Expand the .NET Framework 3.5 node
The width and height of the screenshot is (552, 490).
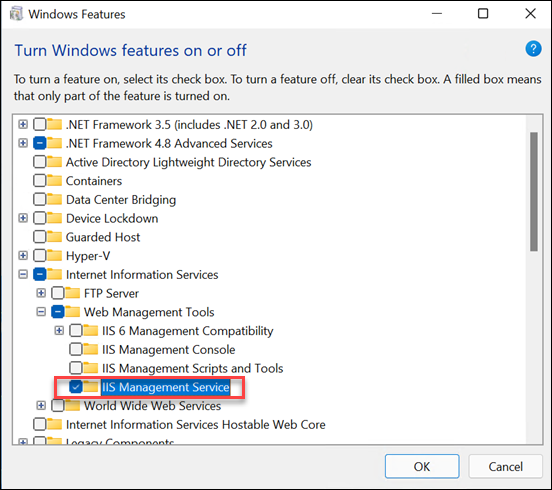tap(23, 124)
